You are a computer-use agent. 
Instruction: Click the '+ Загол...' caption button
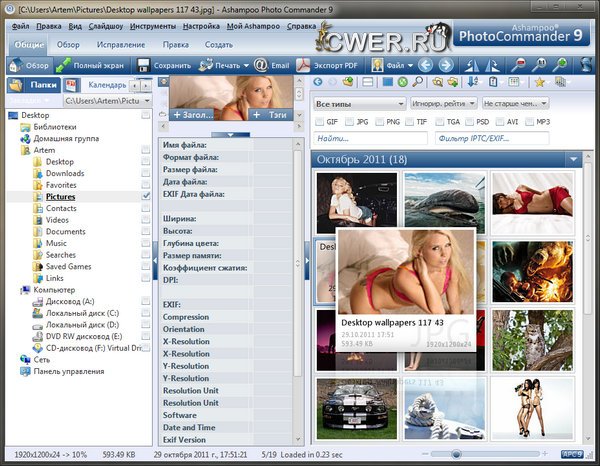(x=192, y=116)
